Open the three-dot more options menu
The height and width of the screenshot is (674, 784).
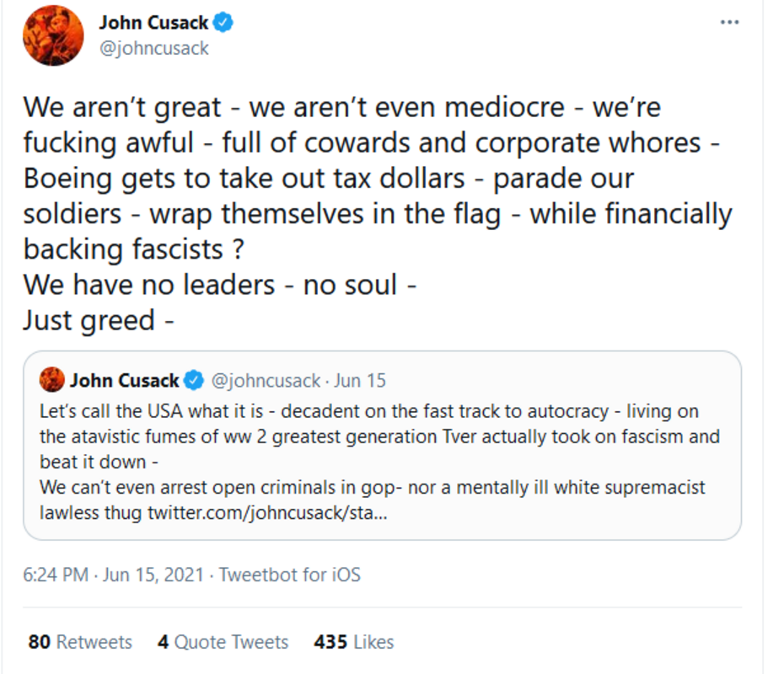coord(729,23)
